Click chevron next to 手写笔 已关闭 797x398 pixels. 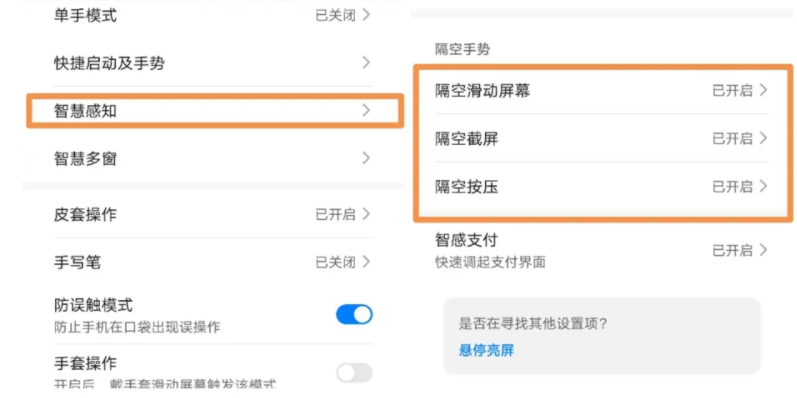[366, 262]
